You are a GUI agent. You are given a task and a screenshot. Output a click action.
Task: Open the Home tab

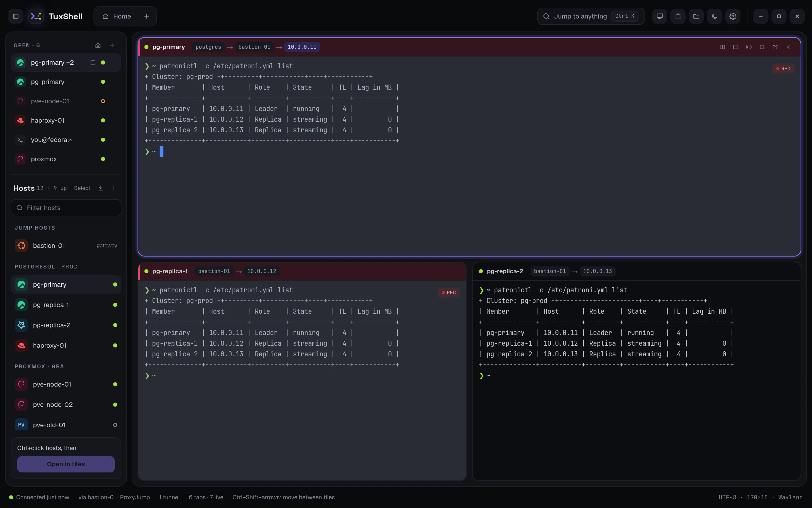click(x=117, y=16)
